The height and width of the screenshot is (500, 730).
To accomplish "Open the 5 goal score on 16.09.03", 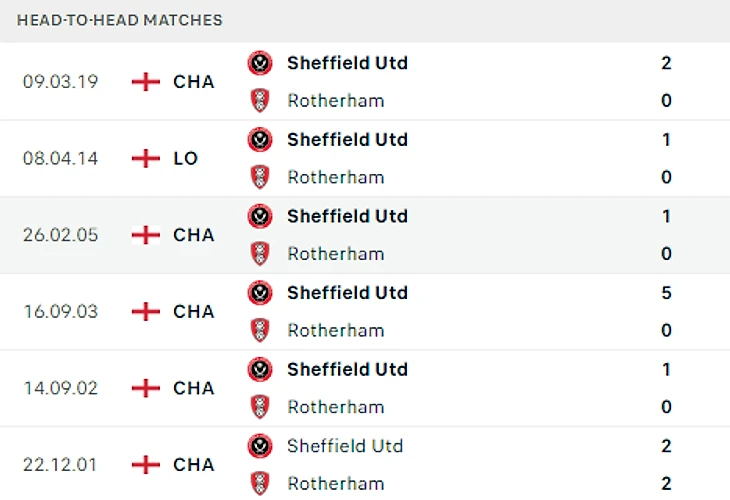I will click(x=666, y=293).
